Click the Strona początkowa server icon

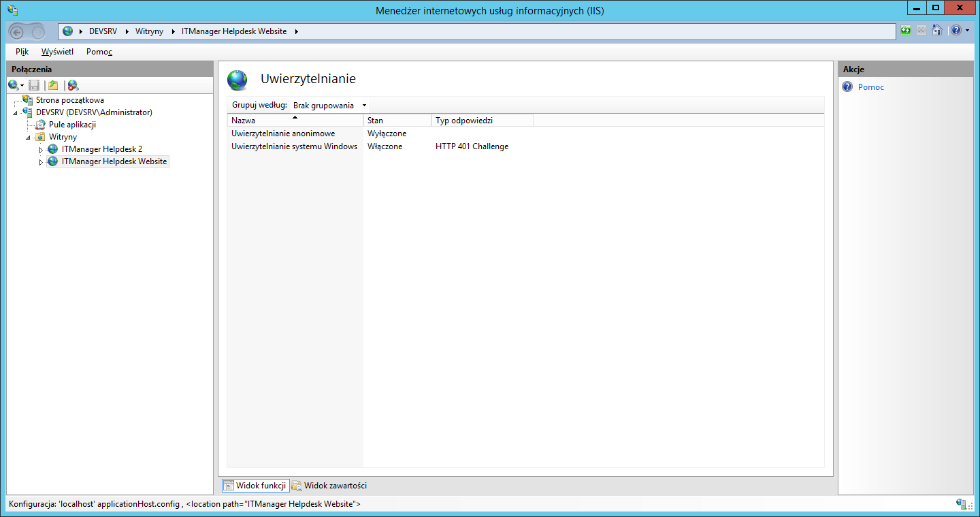pos(27,99)
